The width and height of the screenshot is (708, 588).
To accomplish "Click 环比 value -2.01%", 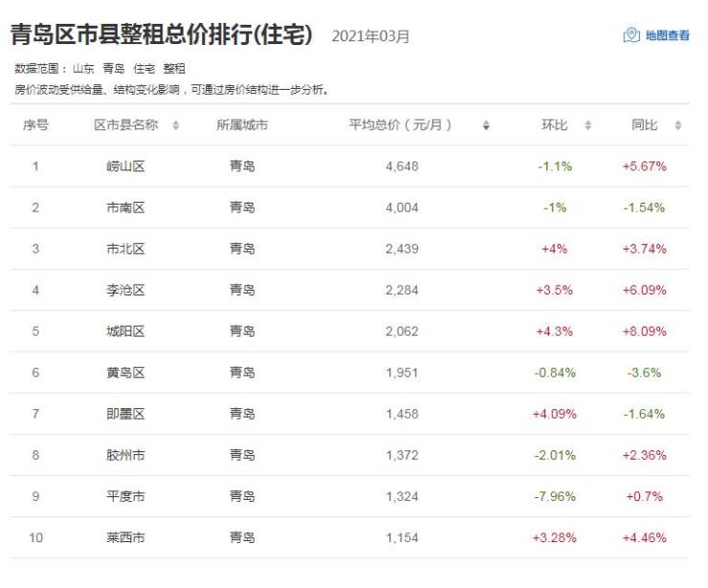I will click(x=555, y=455).
